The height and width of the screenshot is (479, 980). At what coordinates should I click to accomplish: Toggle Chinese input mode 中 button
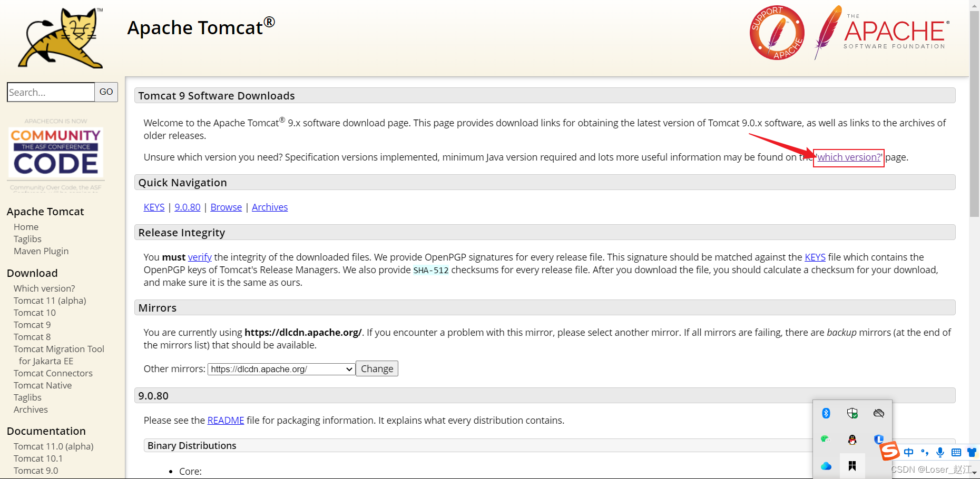(909, 452)
